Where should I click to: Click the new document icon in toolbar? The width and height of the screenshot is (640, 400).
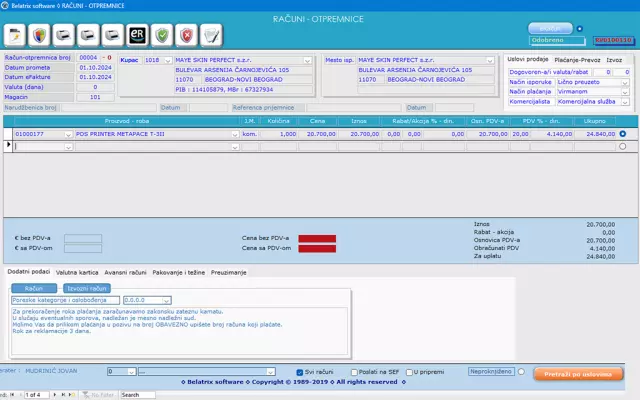coord(16,36)
